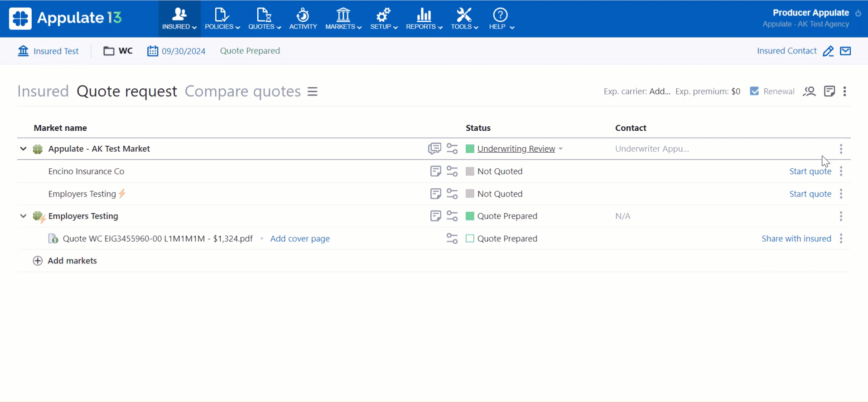Click Start quote for Encino Insurance Co
The height and width of the screenshot is (402, 868).
pos(810,171)
